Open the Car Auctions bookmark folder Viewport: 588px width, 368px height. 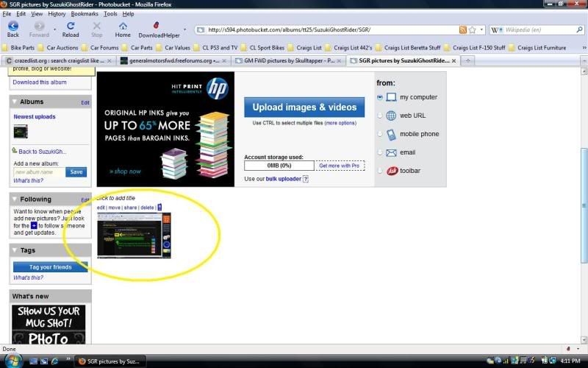click(58, 48)
